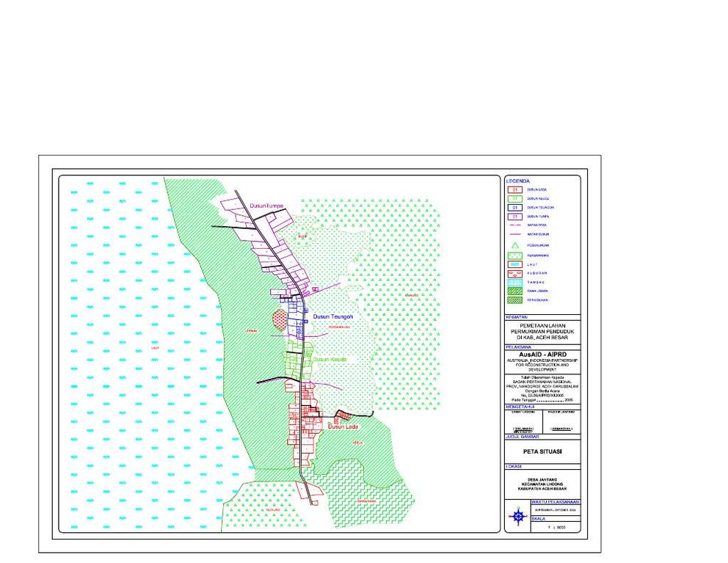
Task: Click the compass rose symbol
Action: [518, 517]
